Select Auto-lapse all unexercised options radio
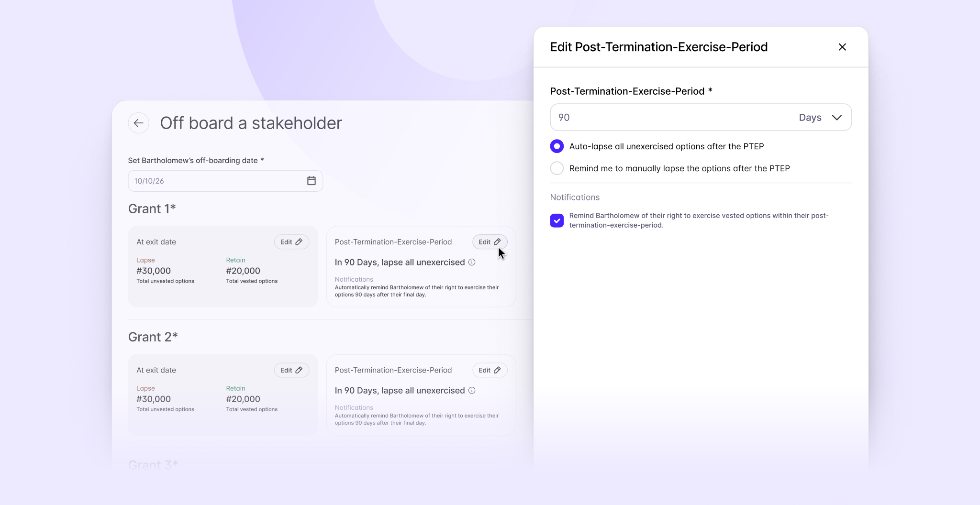Viewport: 980px width, 505px height. point(557,146)
